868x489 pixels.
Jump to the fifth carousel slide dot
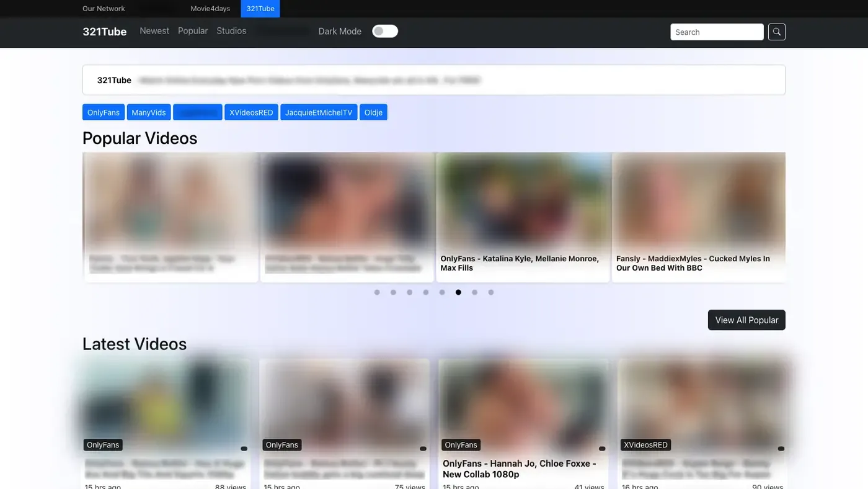442,292
